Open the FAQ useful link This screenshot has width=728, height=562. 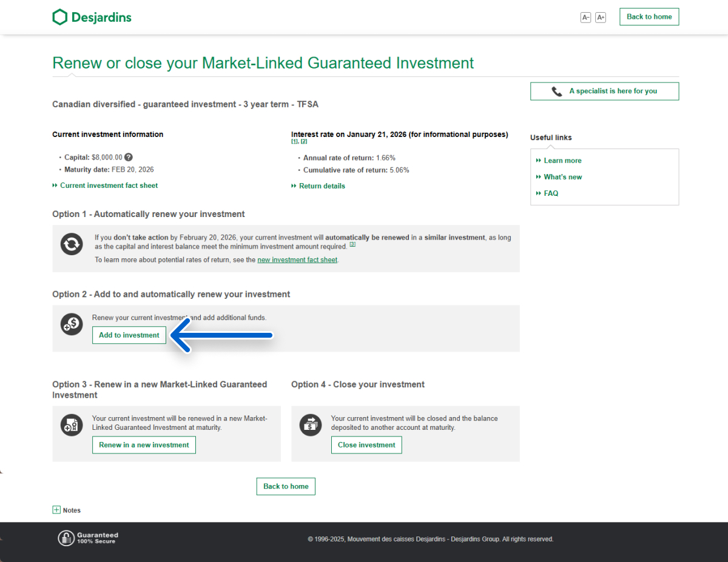pos(551,193)
